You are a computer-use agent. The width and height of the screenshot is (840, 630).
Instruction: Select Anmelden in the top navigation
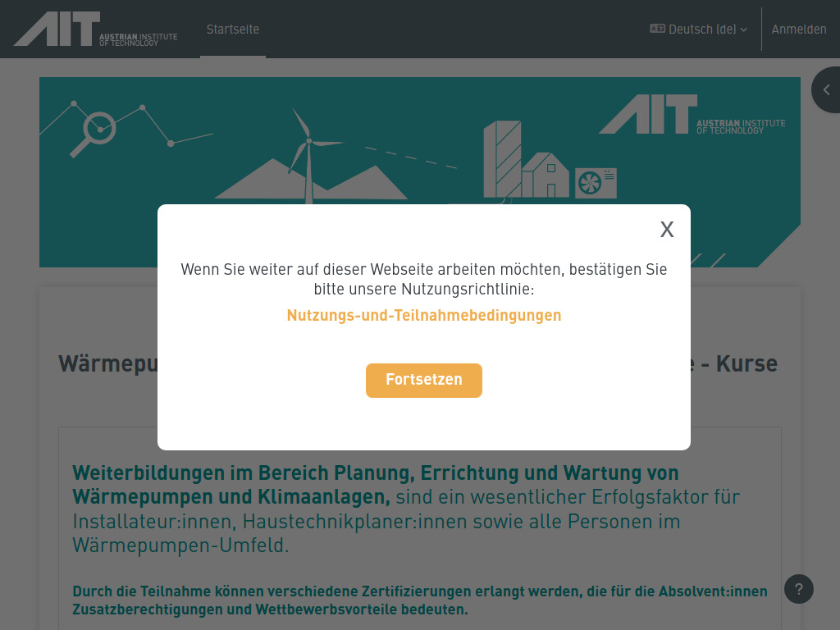(x=799, y=29)
